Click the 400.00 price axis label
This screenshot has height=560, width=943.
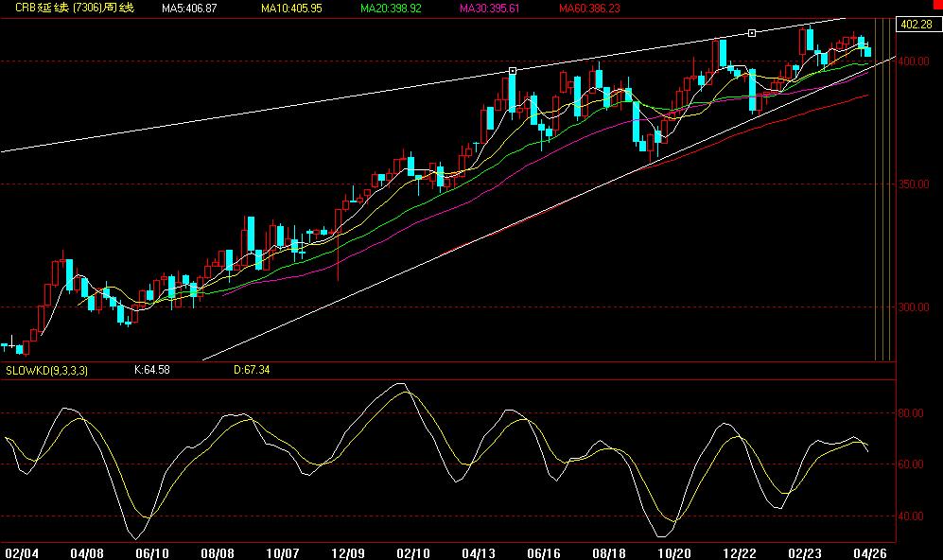pyautogui.click(x=914, y=61)
